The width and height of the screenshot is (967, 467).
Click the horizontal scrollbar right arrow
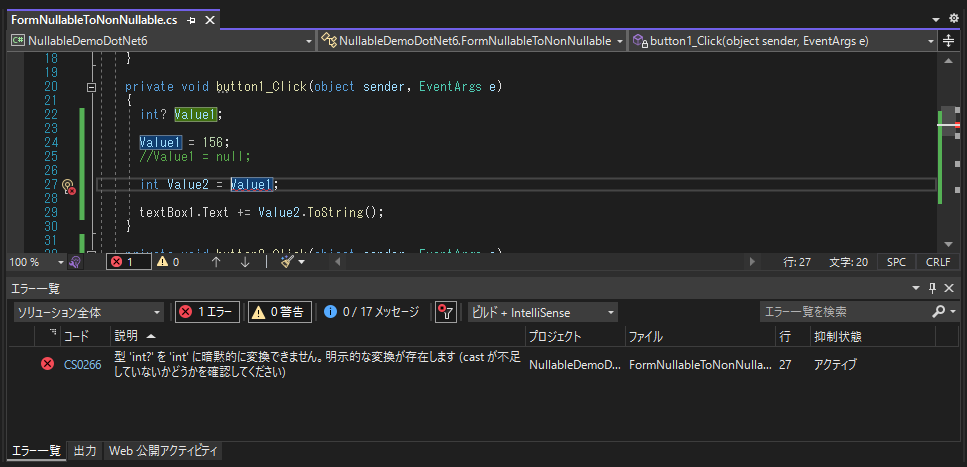tap(751, 262)
